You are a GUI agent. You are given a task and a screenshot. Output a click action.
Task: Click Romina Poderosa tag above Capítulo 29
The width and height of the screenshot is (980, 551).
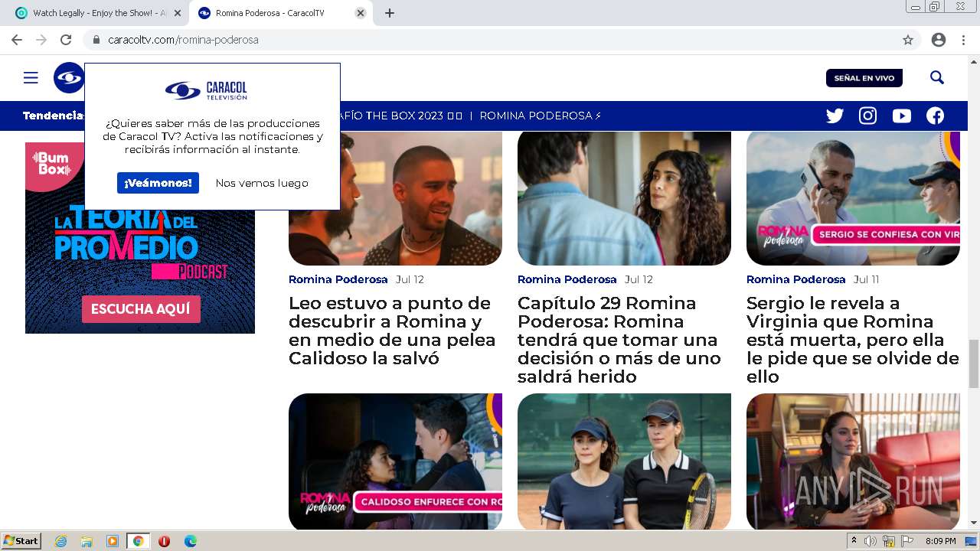pyautogui.click(x=567, y=279)
